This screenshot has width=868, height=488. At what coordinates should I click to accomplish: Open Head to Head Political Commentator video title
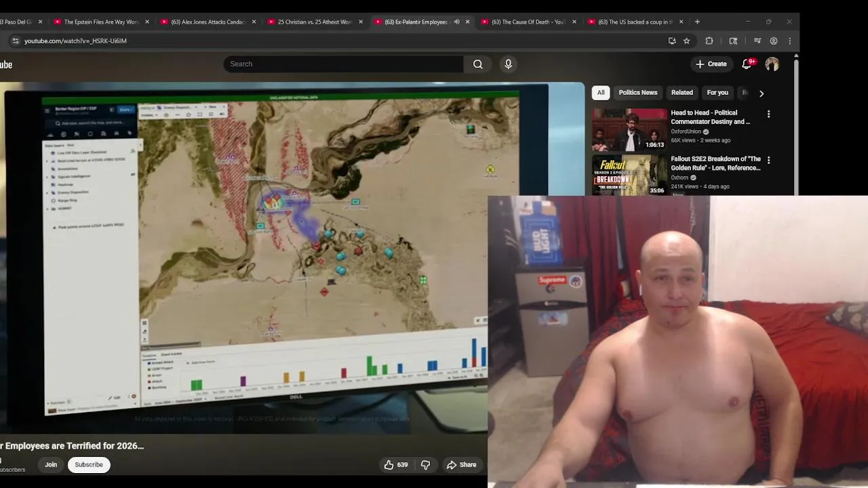tap(711, 117)
